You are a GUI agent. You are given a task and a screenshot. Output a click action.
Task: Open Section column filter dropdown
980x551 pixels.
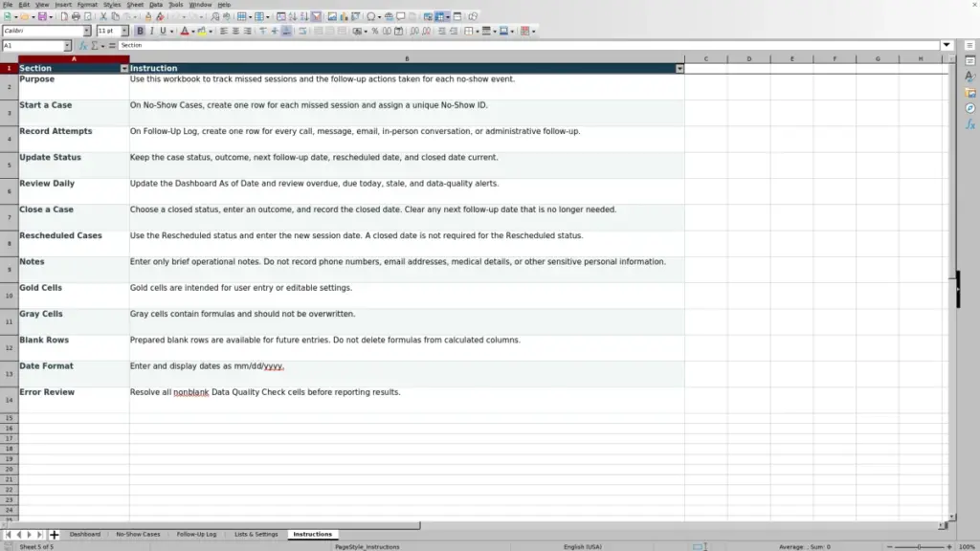(124, 69)
